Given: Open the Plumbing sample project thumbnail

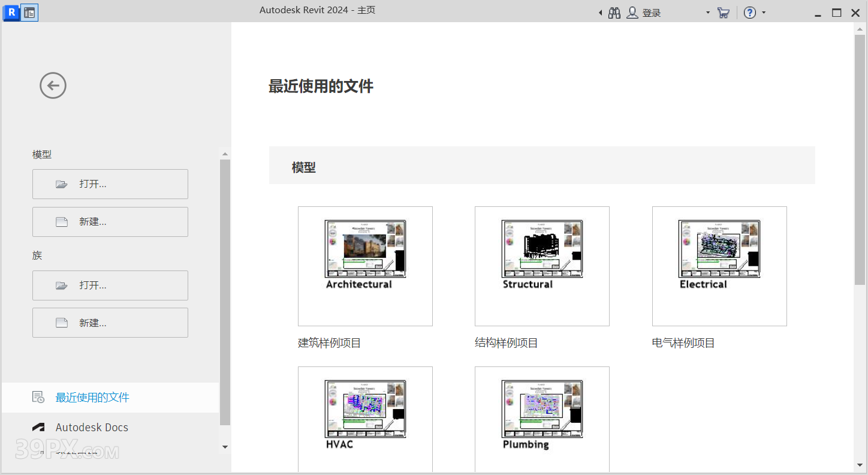Looking at the screenshot, I should coord(542,420).
